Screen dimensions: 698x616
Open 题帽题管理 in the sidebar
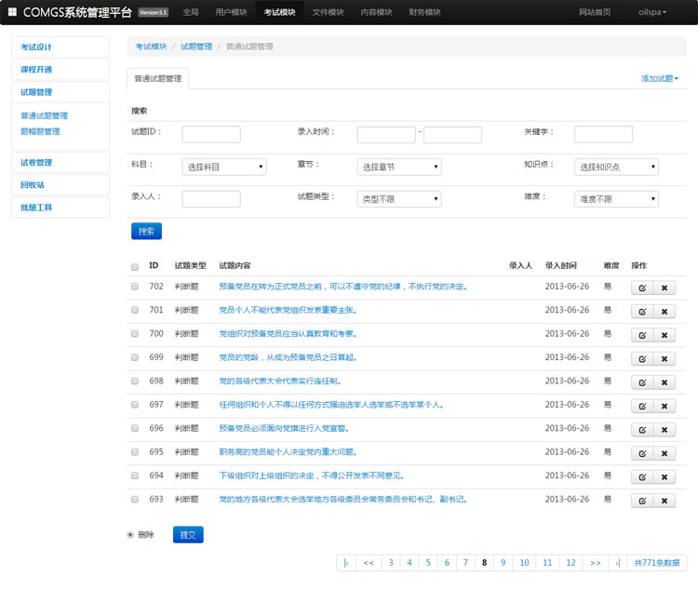pyautogui.click(x=40, y=131)
